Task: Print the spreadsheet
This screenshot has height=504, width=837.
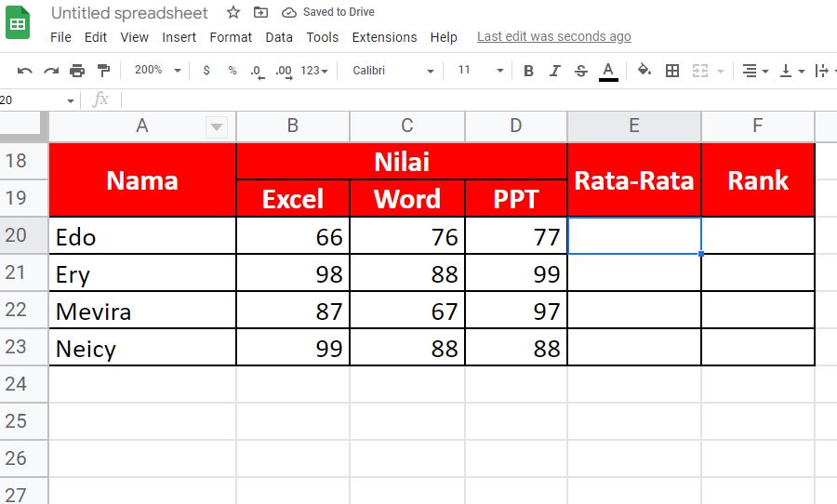Action: click(77, 71)
